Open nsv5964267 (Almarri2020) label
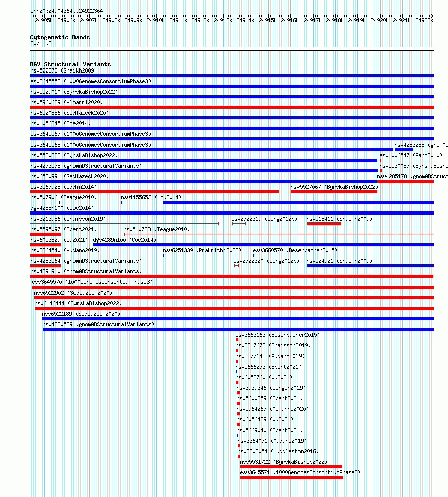This screenshot has height=497, width=448. pos(272,409)
